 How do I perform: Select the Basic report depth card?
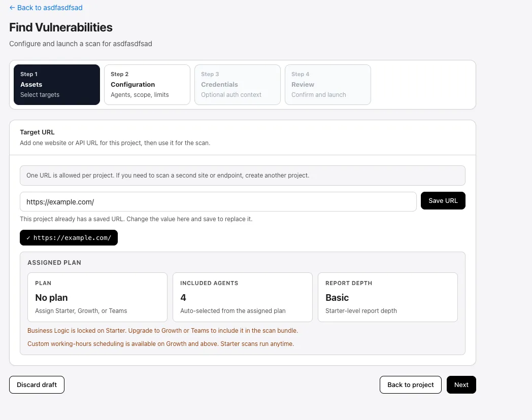coord(387,297)
